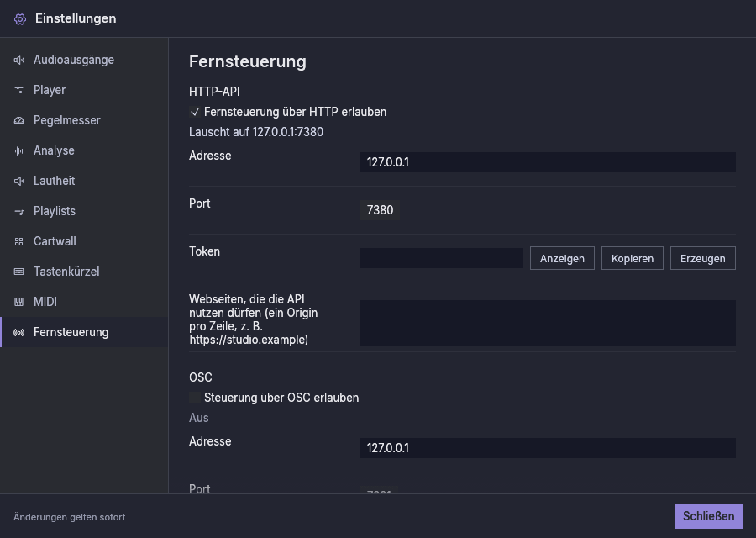Click the Pegelmesser gauge icon
The image size is (756, 538).
(x=18, y=120)
